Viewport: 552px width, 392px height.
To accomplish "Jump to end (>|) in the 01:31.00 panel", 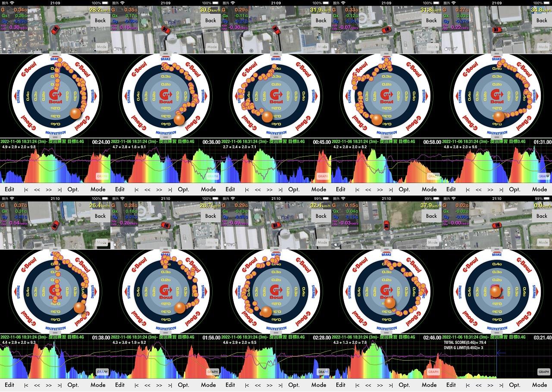I will [x=501, y=190].
